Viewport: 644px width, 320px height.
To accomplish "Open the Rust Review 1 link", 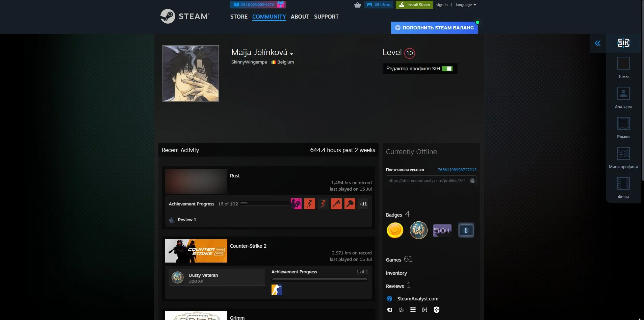I will tap(187, 220).
